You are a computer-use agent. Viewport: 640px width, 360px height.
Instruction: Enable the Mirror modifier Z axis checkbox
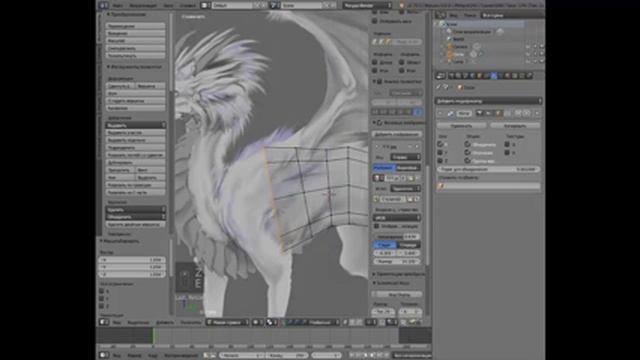pyautogui.click(x=440, y=160)
